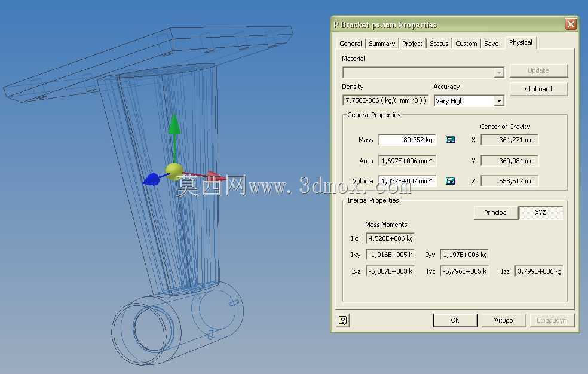Click the Άκυρο cancel button
This screenshot has height=374, width=588.
[503, 320]
